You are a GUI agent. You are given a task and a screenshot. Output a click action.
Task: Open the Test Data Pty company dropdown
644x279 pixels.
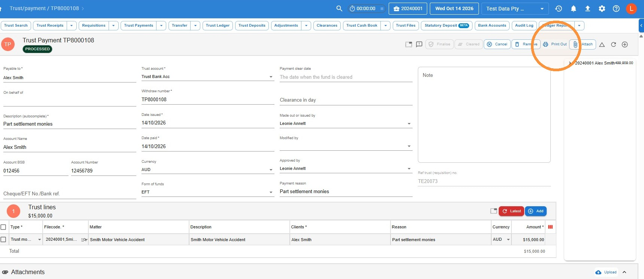point(515,9)
